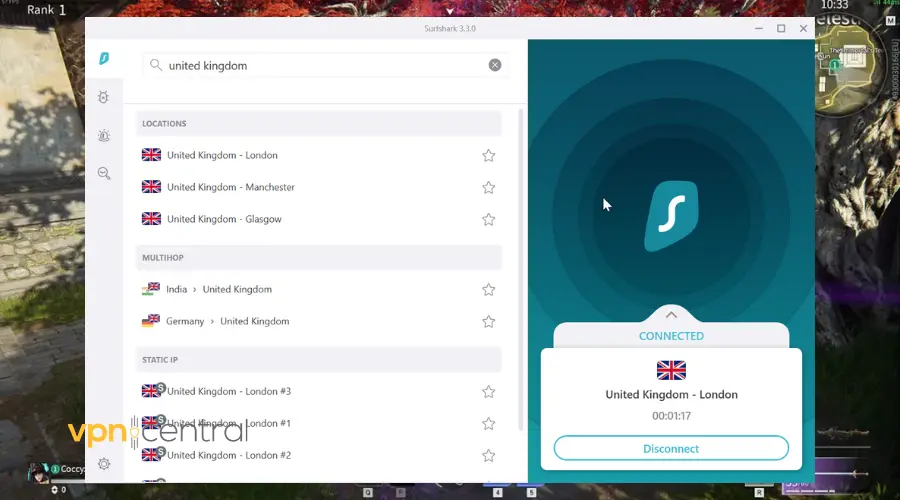Expand the connection details chevron above CONNECTED

[x=671, y=314]
